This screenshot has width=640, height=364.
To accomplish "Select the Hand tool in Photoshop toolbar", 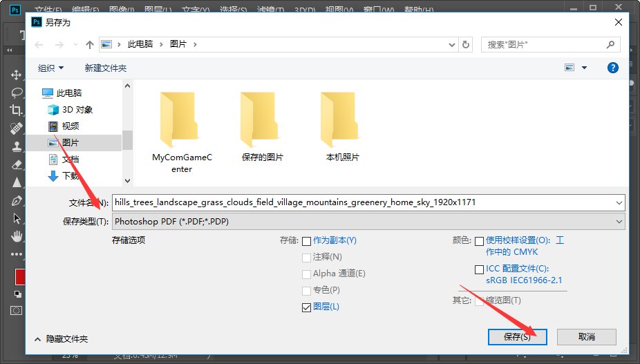I will point(17,236).
